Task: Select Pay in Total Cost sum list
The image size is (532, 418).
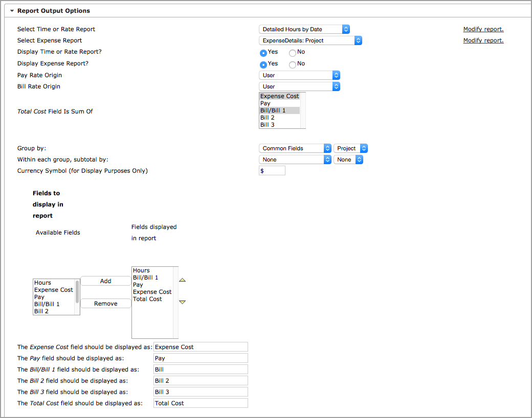Action: (x=280, y=103)
